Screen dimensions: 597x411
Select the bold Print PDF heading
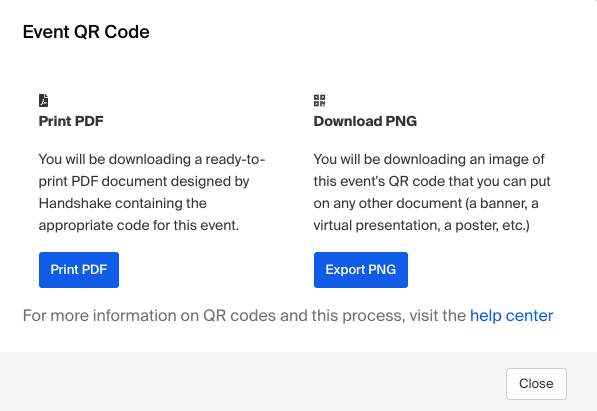[71, 121]
